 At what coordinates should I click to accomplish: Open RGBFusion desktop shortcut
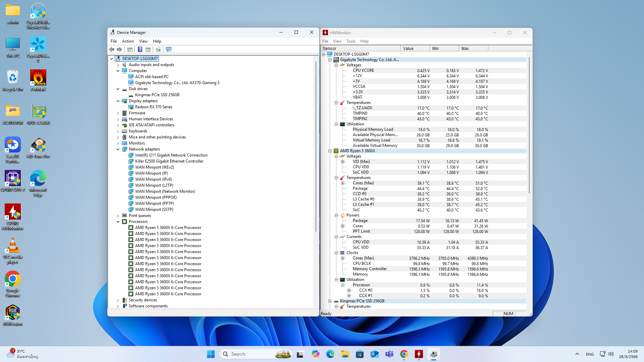click(13, 315)
